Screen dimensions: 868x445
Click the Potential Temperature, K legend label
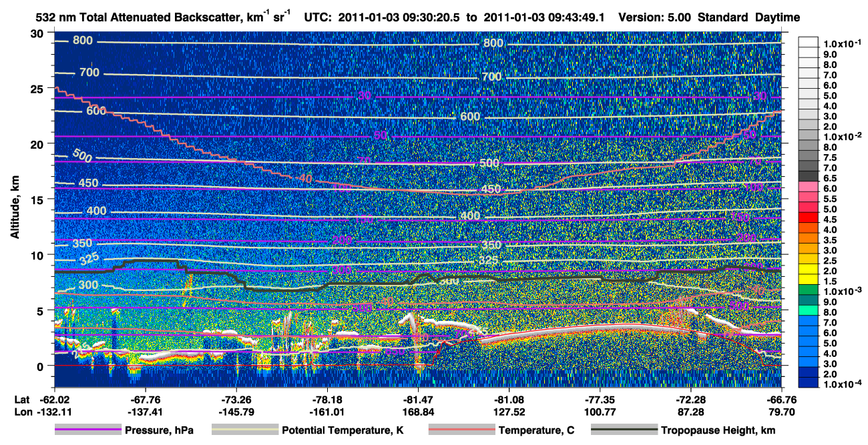pos(343,431)
